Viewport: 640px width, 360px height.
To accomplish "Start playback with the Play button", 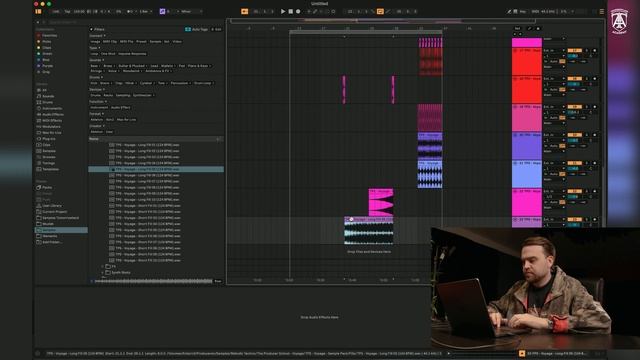I will point(283,11).
